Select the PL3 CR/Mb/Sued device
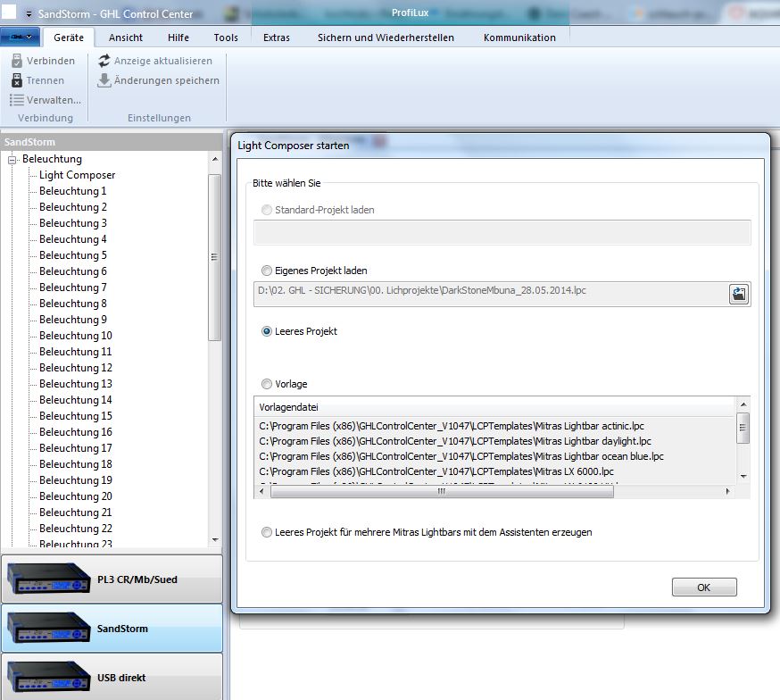This screenshot has width=780, height=700. point(112,579)
